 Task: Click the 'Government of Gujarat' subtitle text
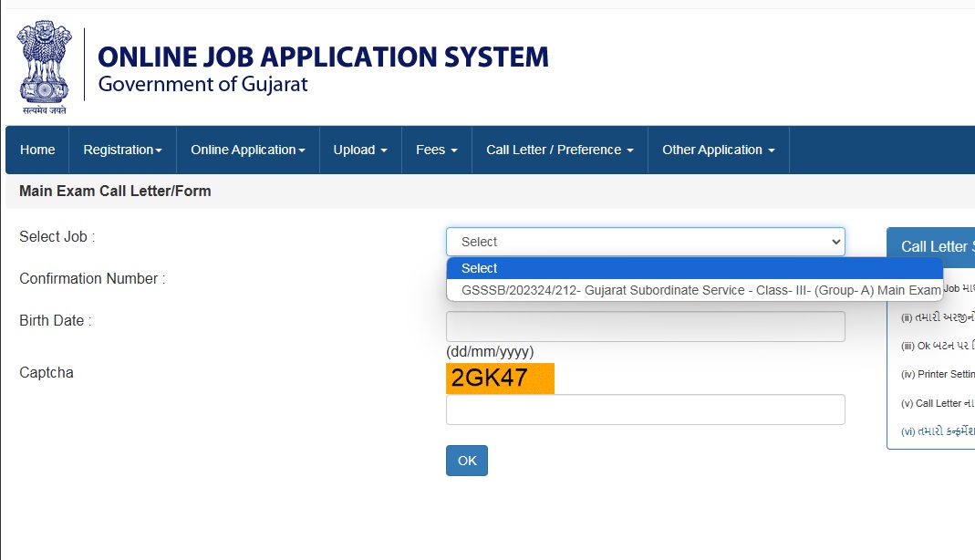202,84
